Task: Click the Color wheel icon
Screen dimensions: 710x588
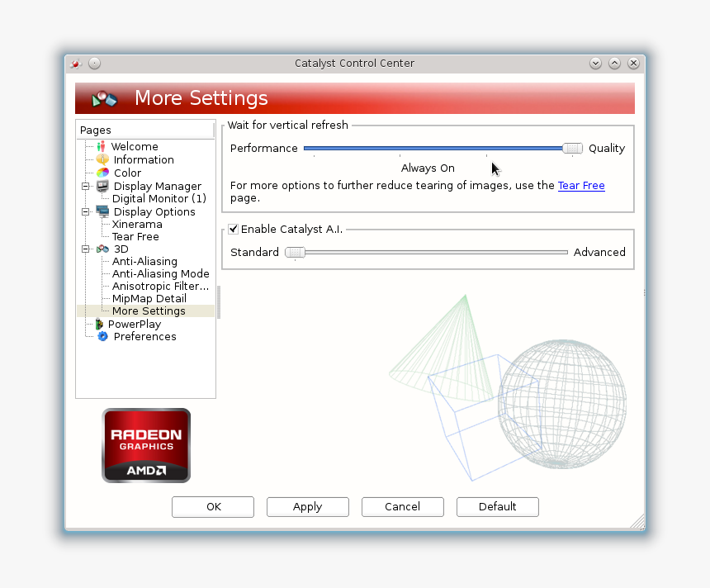Action: coord(103,173)
